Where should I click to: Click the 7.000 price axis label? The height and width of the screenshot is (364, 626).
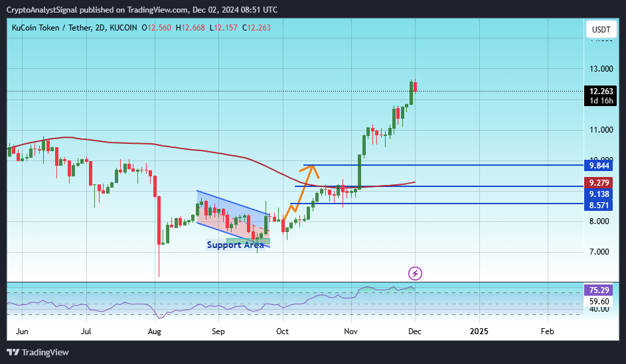pyautogui.click(x=599, y=252)
